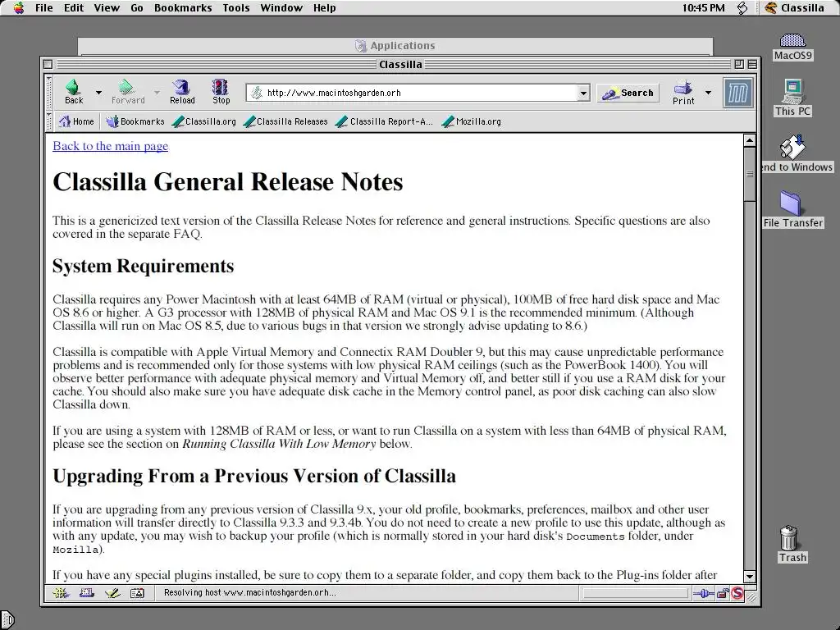Open the Classilla Releases bookmark
Viewport: 840px width, 630px height.
[285, 121]
